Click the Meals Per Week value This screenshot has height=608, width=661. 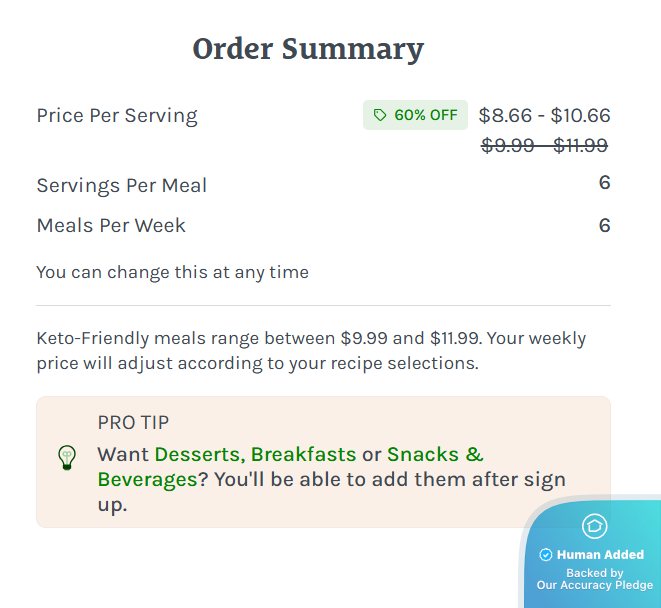point(604,225)
